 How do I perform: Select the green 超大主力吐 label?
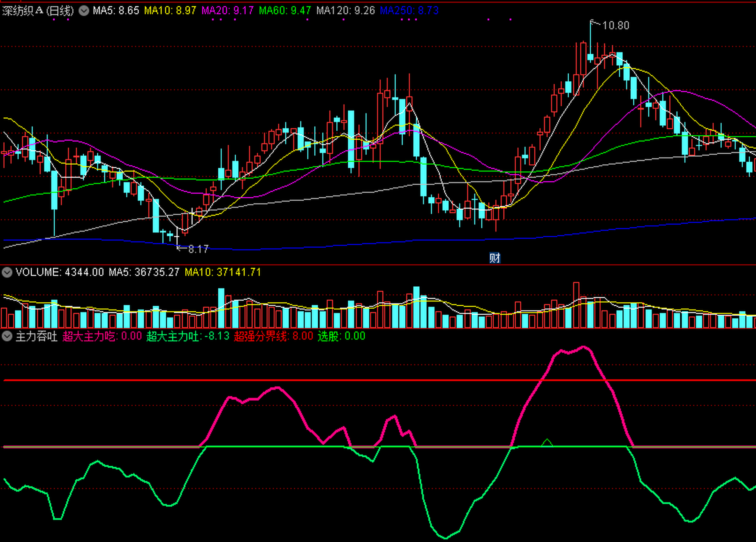pos(187,337)
